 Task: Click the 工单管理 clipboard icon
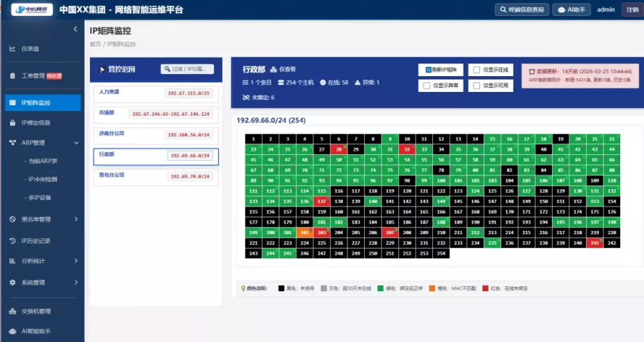(13, 76)
